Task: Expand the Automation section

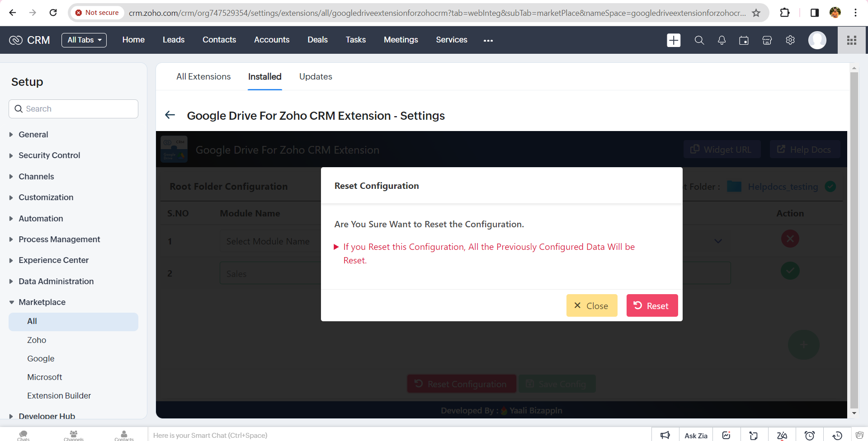Action: coord(41,219)
